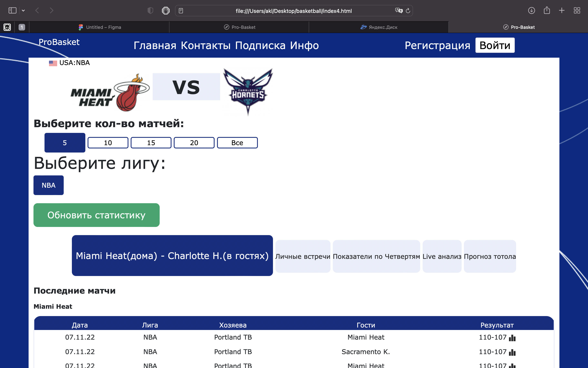Screen dimensions: 588x368
Task: Click the Хозяева column header
Action: coord(233,325)
